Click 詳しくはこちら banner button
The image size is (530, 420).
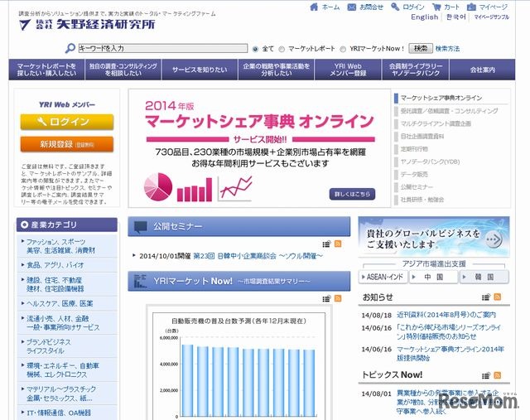(352, 194)
